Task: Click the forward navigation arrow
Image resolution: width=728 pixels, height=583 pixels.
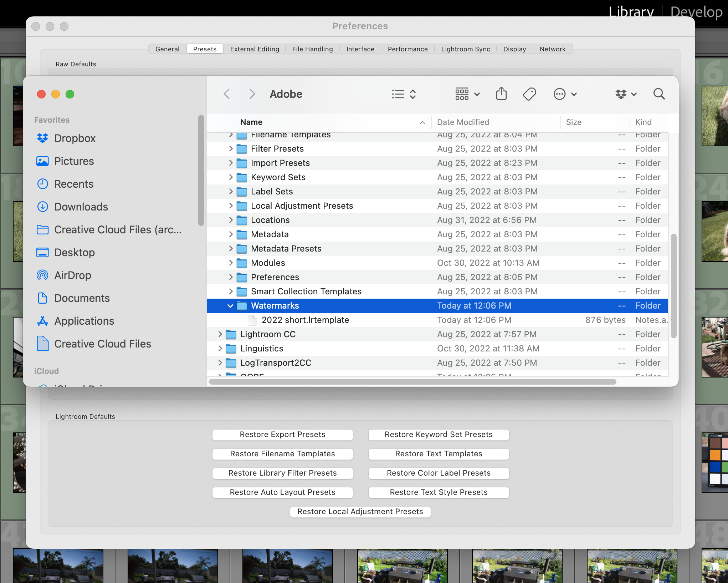Action: point(252,93)
